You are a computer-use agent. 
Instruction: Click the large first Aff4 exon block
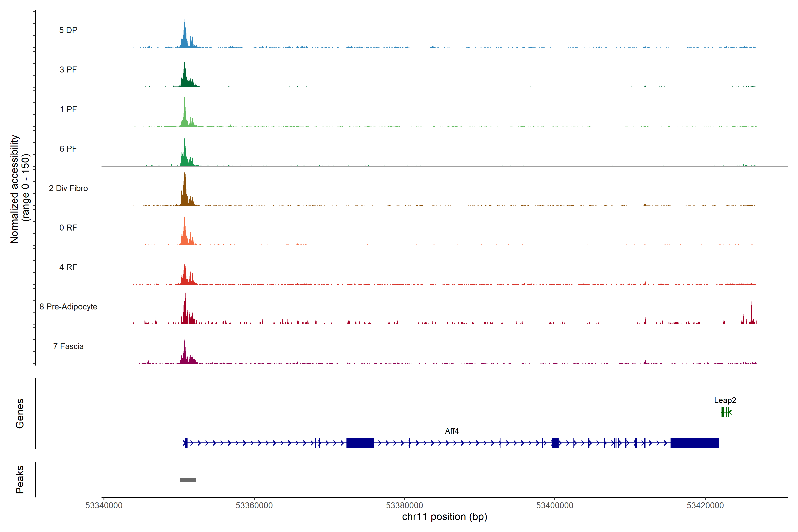[x=360, y=443]
